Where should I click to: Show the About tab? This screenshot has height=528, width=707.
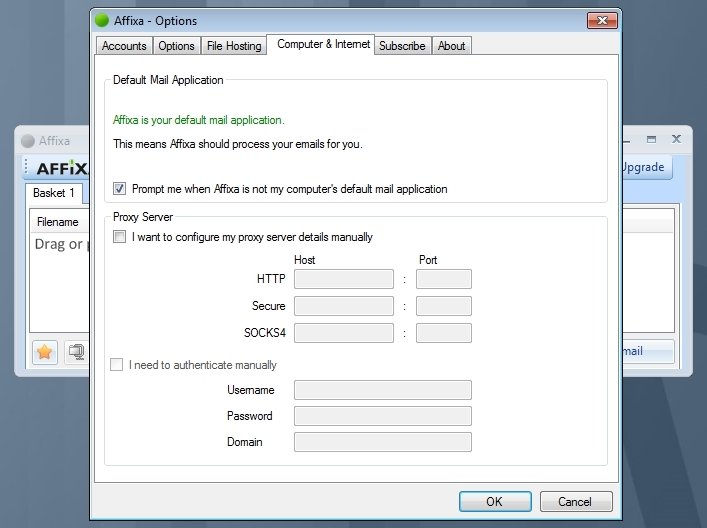(452, 46)
